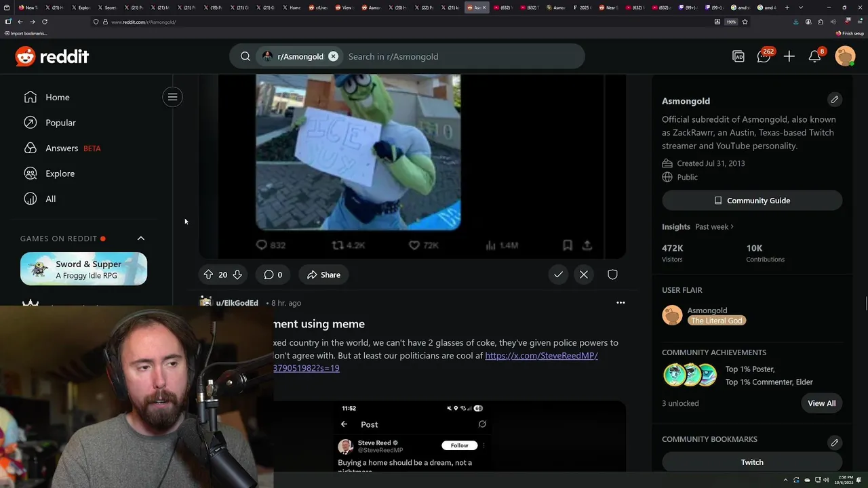Image resolution: width=868 pixels, height=488 pixels.
Task: Open the Advertise icon in header
Action: click(x=738, y=57)
